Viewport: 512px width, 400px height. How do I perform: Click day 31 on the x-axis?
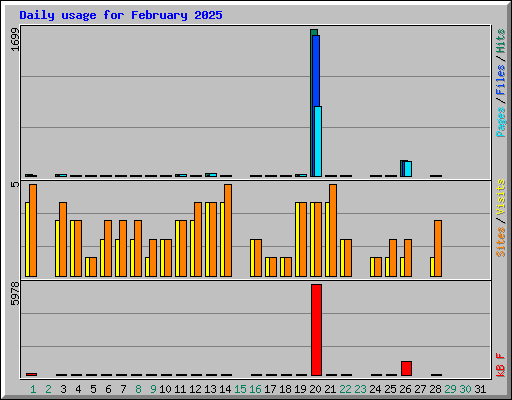pos(480,389)
